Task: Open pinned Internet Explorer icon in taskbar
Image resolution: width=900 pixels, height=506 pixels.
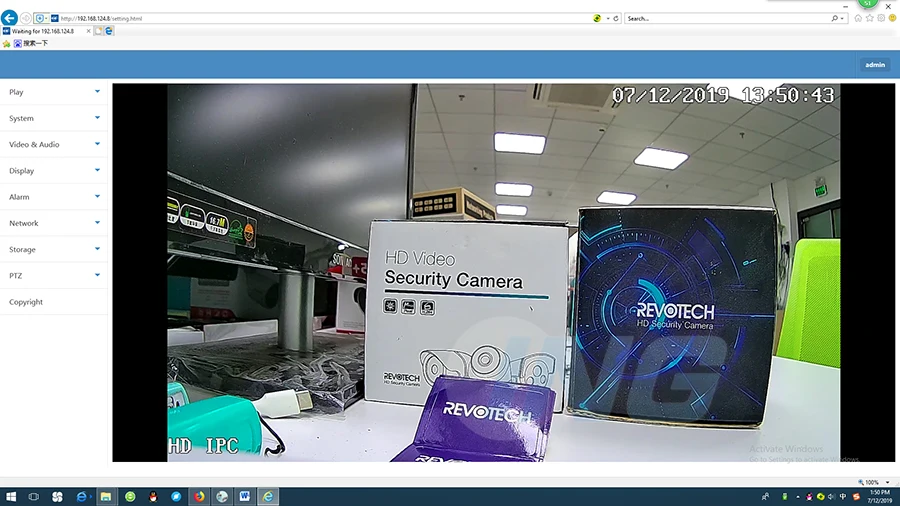Action: 82,497
